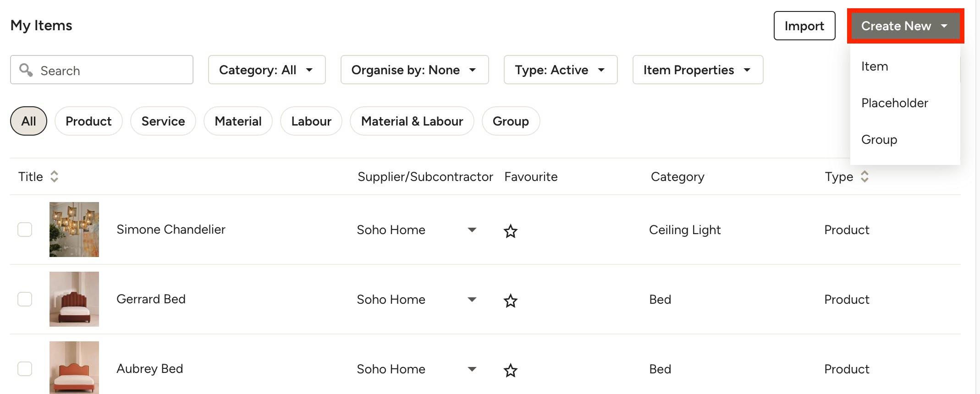
Task: Star the Gerrard Bed as favourite
Action: point(510,301)
